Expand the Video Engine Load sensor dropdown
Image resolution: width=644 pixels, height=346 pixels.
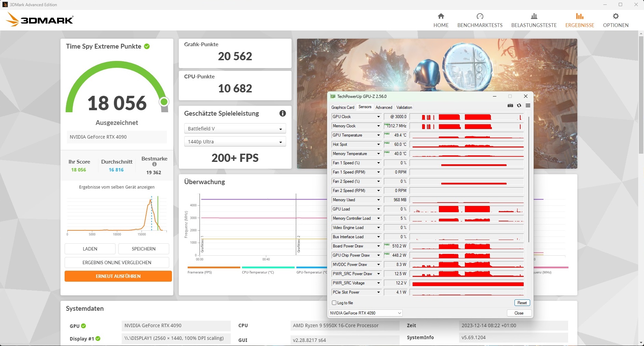click(x=378, y=228)
